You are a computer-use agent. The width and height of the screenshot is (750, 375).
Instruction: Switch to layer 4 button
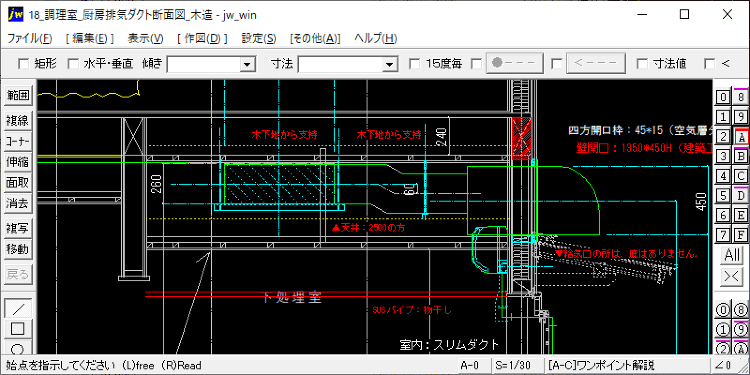(x=723, y=176)
